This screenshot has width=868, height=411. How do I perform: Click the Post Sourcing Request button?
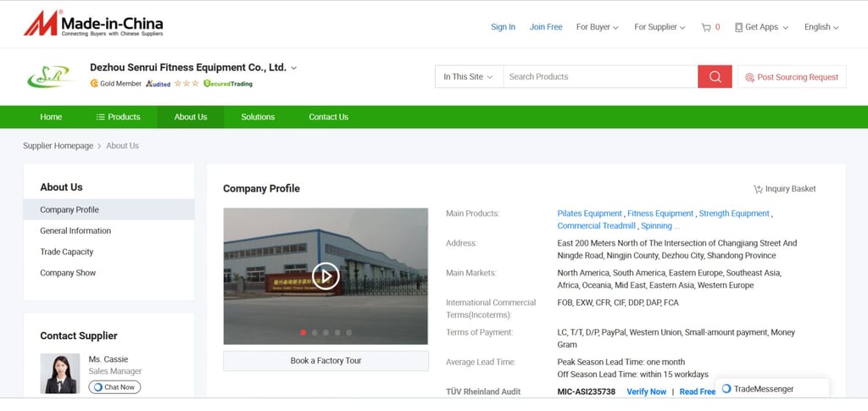(791, 77)
